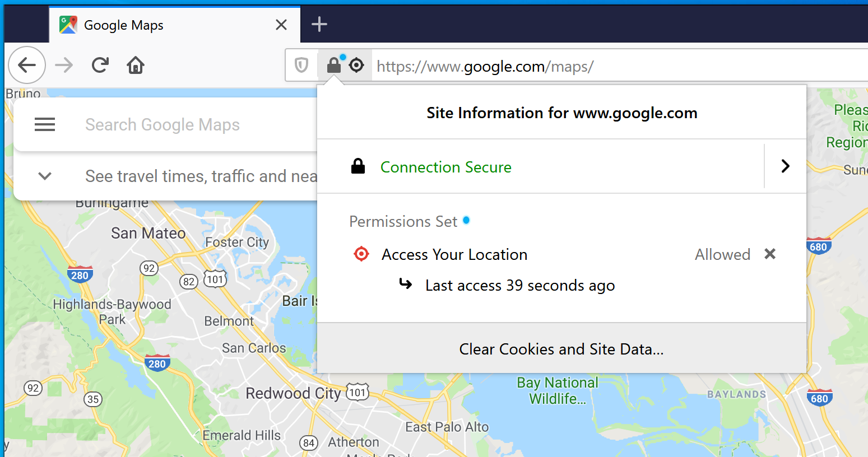
Task: Open a new browser tab
Action: click(319, 24)
